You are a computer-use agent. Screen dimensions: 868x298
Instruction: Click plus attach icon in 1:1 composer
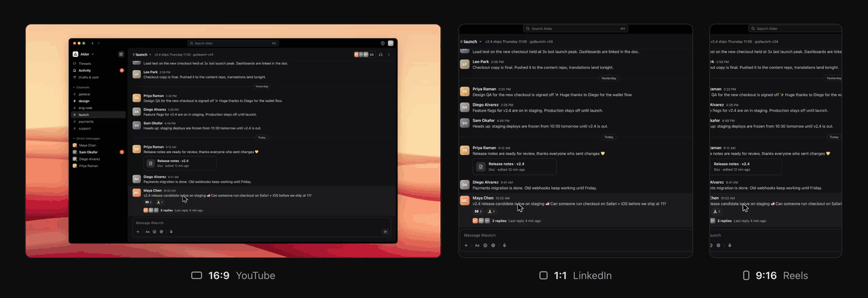pos(466,245)
